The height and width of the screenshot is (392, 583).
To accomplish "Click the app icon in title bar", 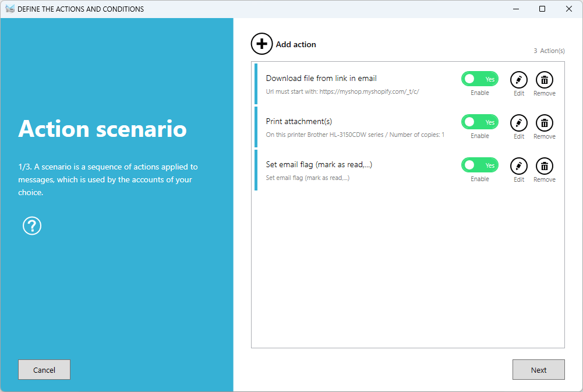I will (10, 9).
